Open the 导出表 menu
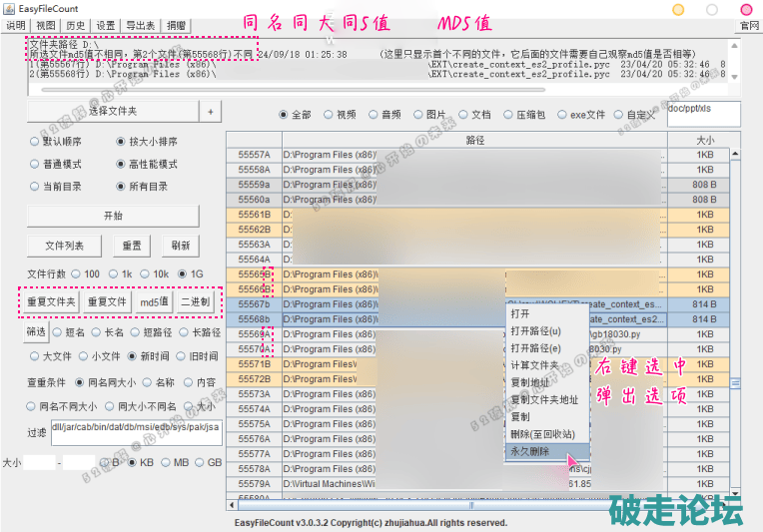 click(140, 25)
